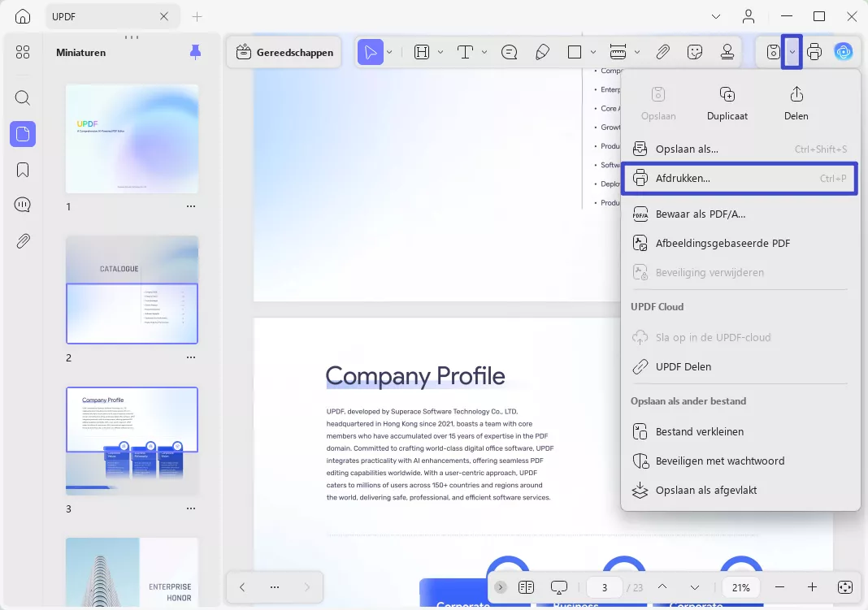Open the stamp tool
This screenshot has height=610, width=868.
[x=727, y=53]
